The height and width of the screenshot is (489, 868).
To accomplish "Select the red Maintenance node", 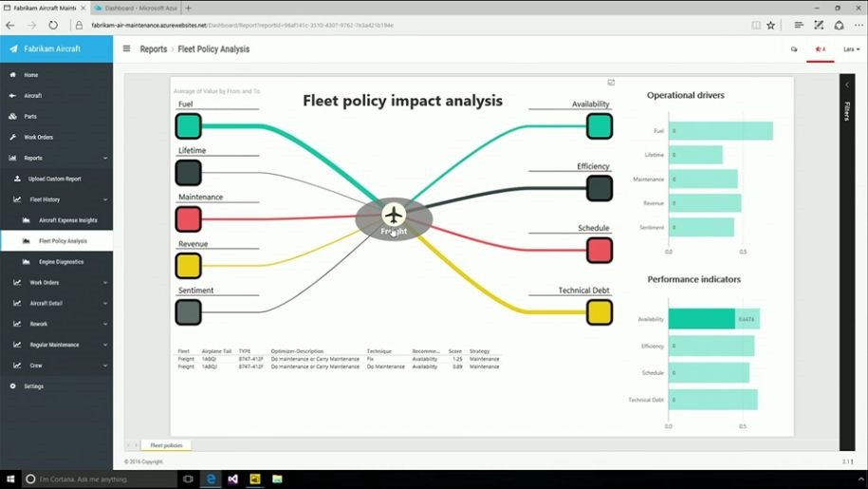I will (188, 219).
